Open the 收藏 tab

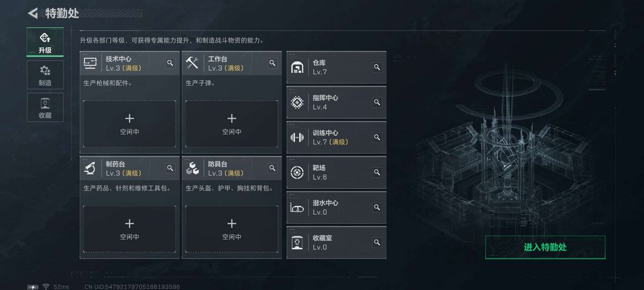[x=45, y=107]
